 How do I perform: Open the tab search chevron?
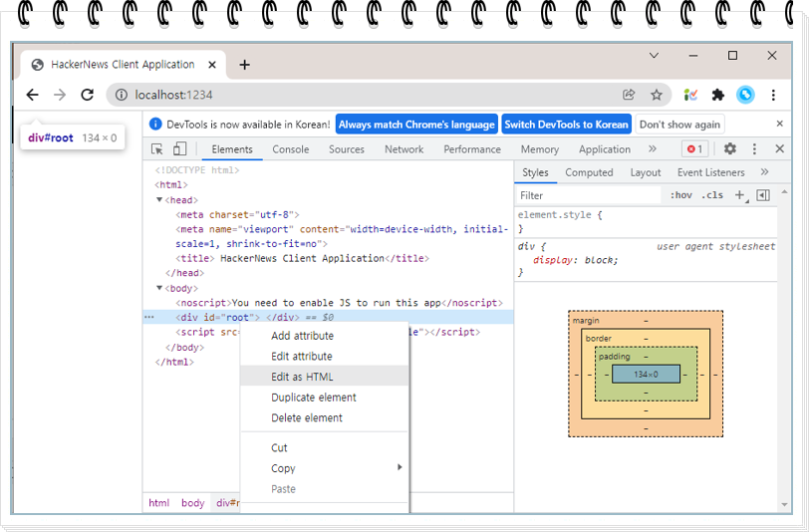coord(654,55)
